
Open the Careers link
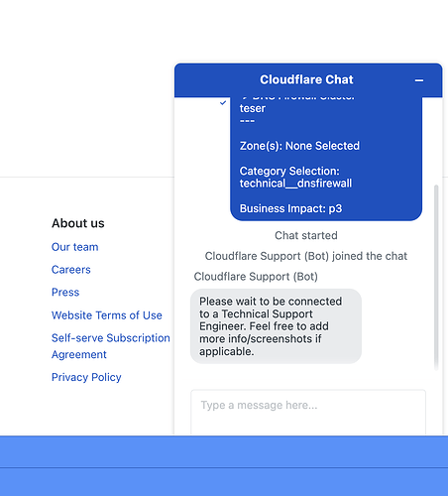pyautogui.click(x=71, y=270)
